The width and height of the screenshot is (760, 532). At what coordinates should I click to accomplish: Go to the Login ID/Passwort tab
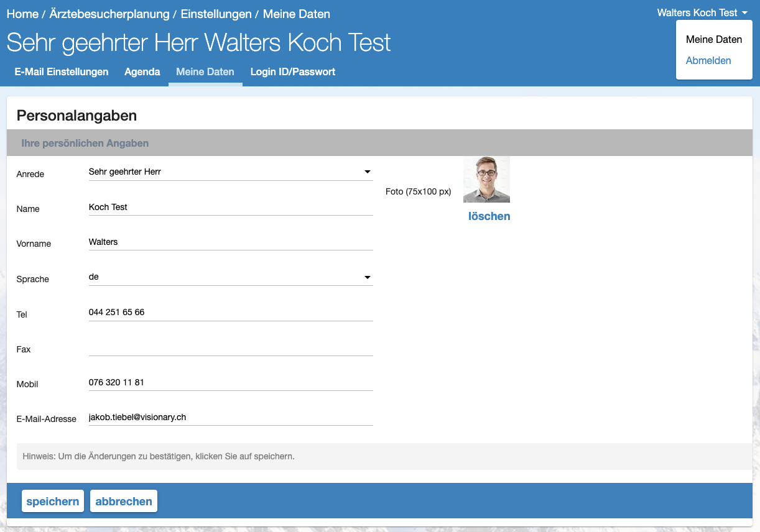[x=293, y=71]
